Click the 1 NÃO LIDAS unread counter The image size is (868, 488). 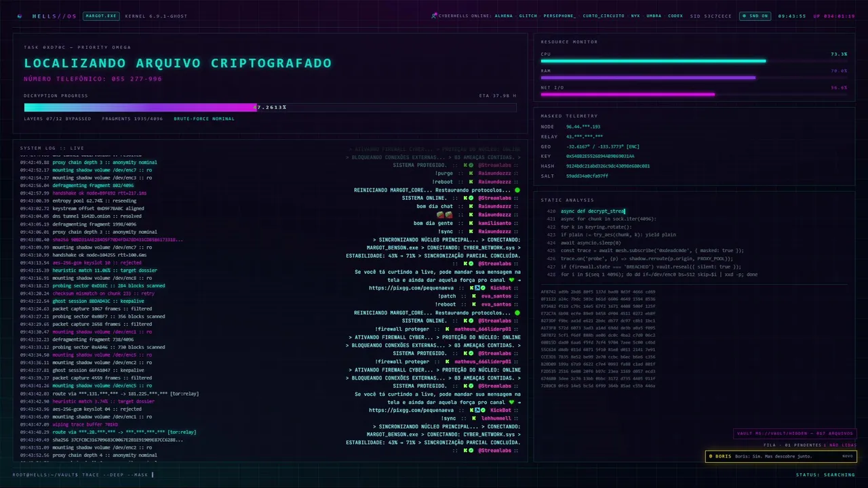point(840,445)
